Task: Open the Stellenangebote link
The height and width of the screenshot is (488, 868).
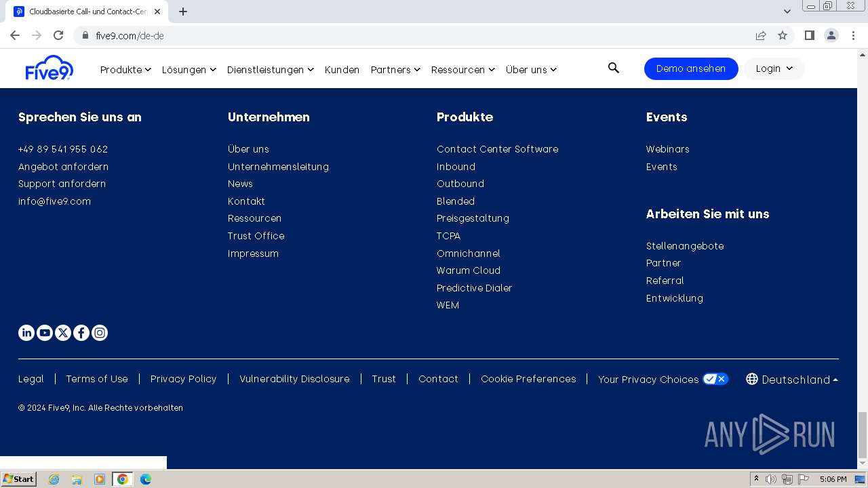Action: (x=685, y=246)
